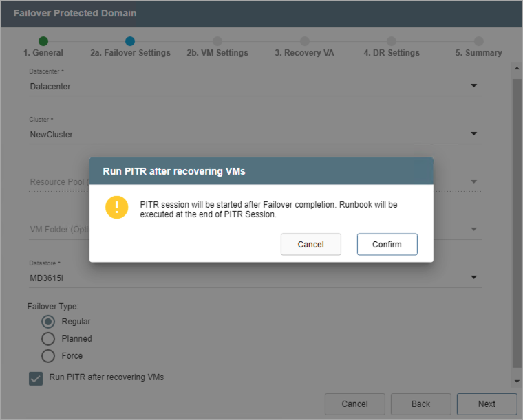Open the Datastore MD3615i dropdown
This screenshot has height=420, width=523.
473,278
